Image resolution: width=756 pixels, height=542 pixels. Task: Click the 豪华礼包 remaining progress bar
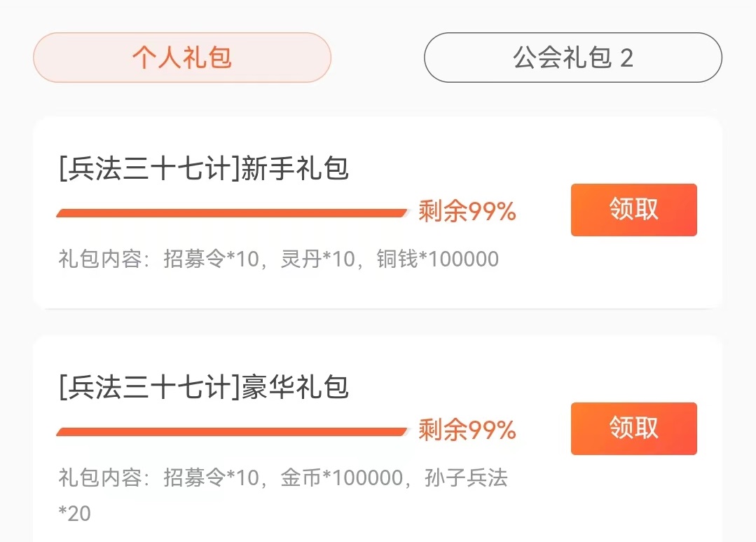coord(232,431)
